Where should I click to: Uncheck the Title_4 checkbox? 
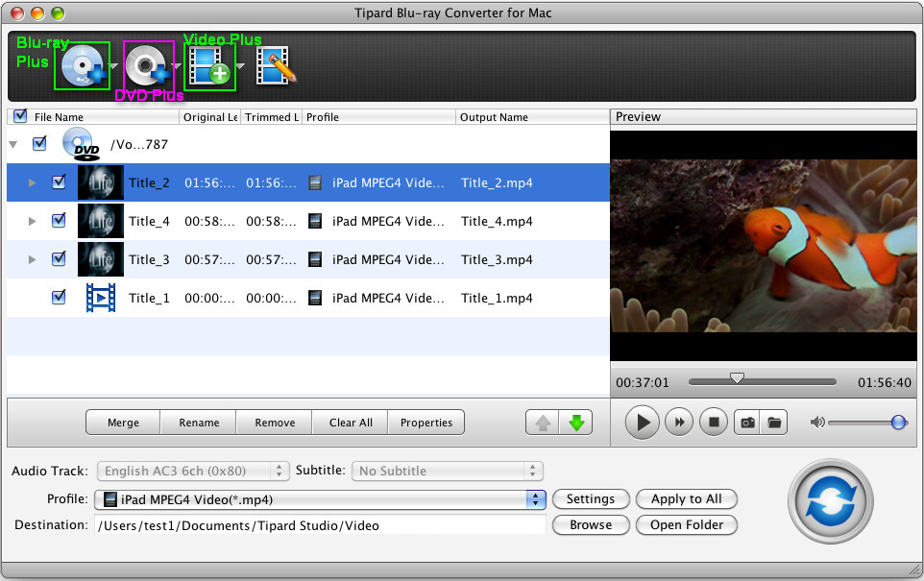coord(59,220)
